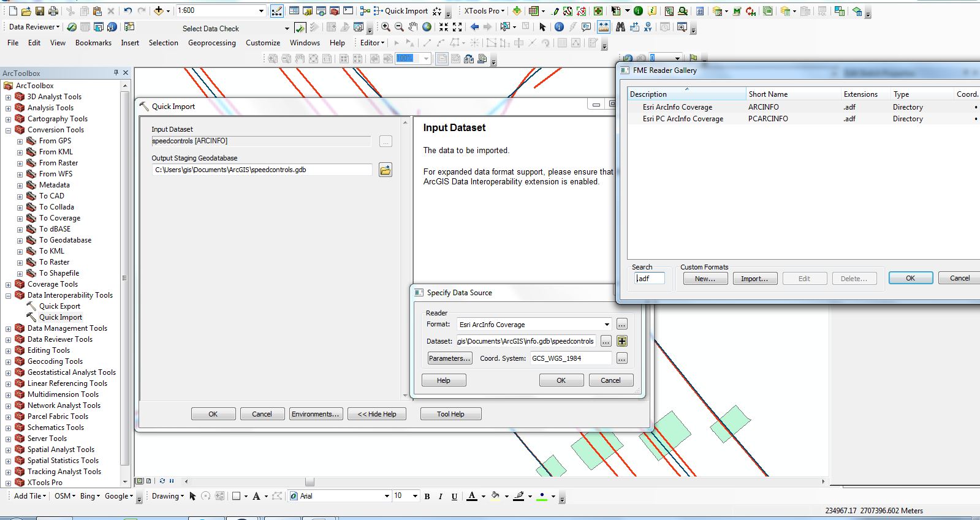Click the New document icon
980x520 pixels.
point(13,11)
